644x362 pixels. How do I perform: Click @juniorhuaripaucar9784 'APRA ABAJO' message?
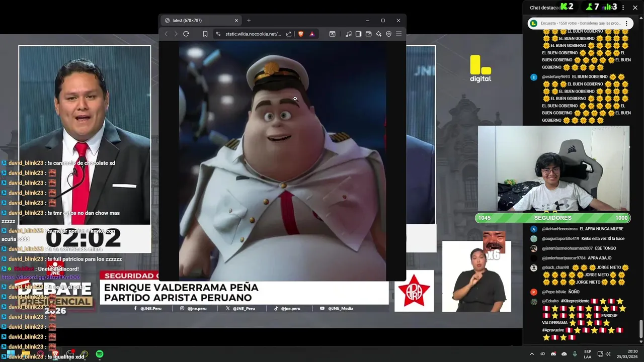(x=577, y=258)
